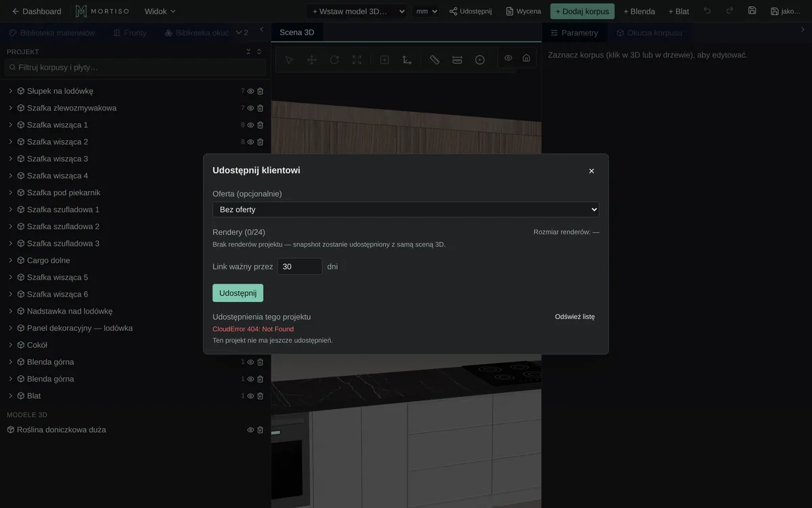Click the link validity days field
This screenshot has width=812, height=508.
coord(300,266)
